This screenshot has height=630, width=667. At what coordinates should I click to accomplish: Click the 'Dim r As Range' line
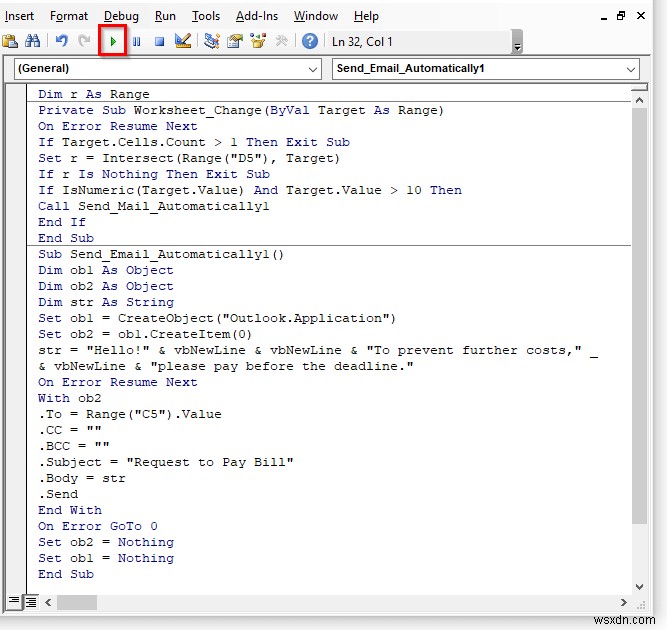(94, 94)
